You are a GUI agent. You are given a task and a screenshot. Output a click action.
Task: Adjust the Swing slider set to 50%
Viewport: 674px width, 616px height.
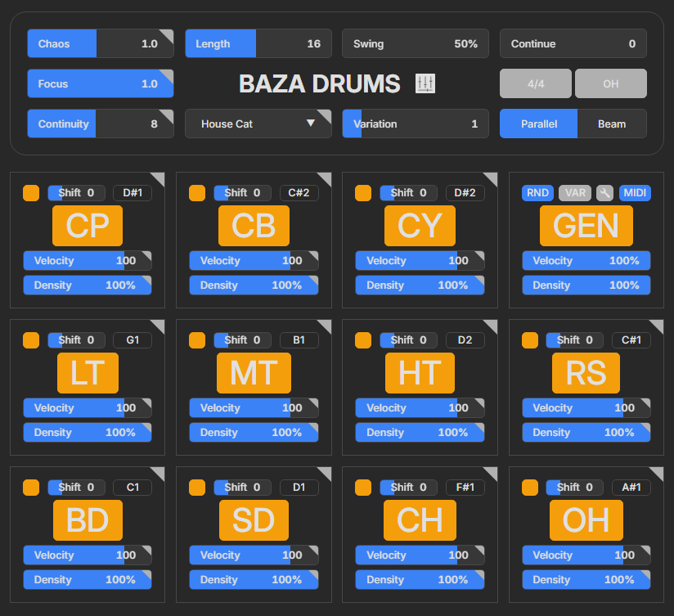(x=416, y=43)
